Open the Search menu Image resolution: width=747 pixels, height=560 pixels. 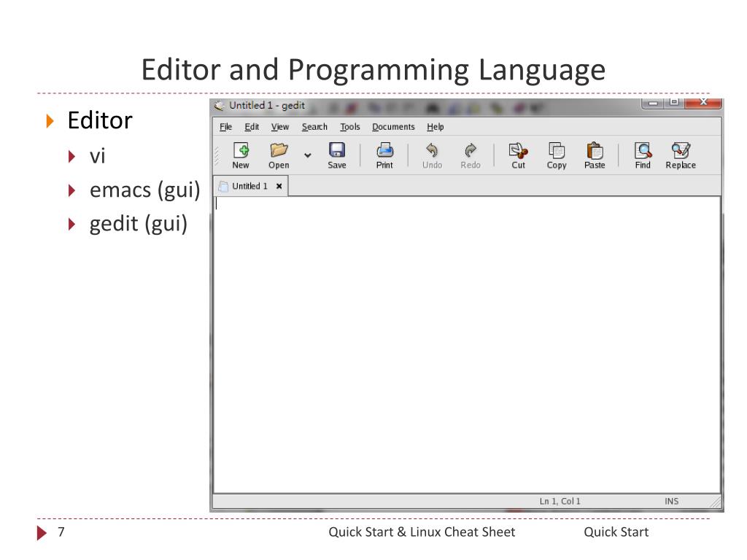point(314,127)
